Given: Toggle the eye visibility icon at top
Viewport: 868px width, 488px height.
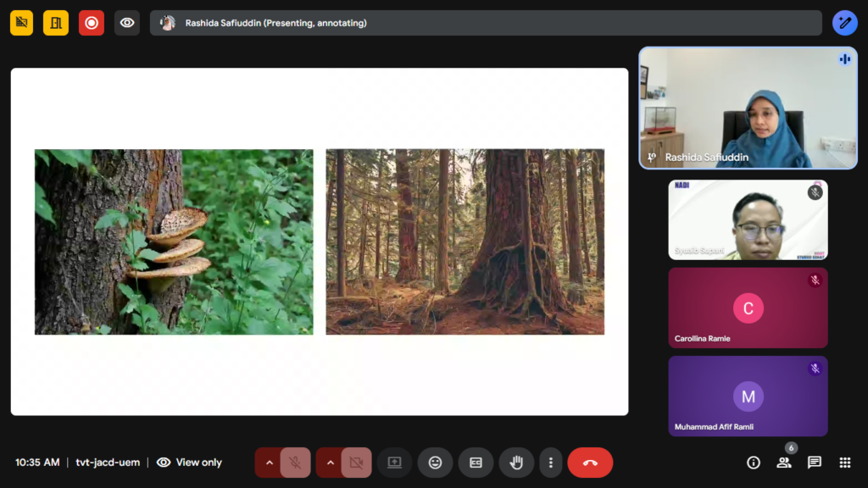Looking at the screenshot, I should [x=127, y=23].
